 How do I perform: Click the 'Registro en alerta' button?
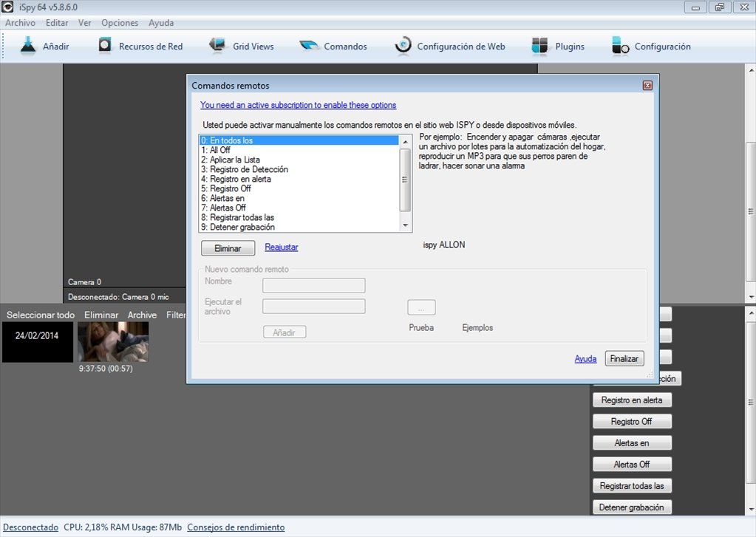coord(632,400)
